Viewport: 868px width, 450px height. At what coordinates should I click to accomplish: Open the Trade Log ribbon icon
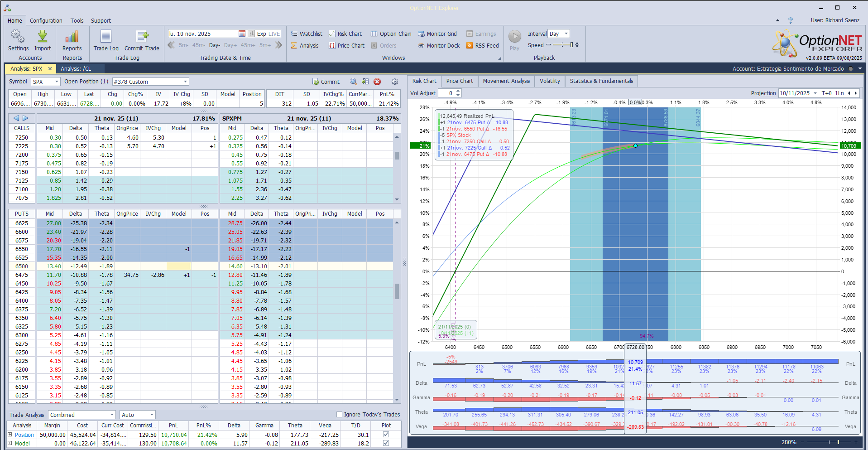tap(106, 36)
